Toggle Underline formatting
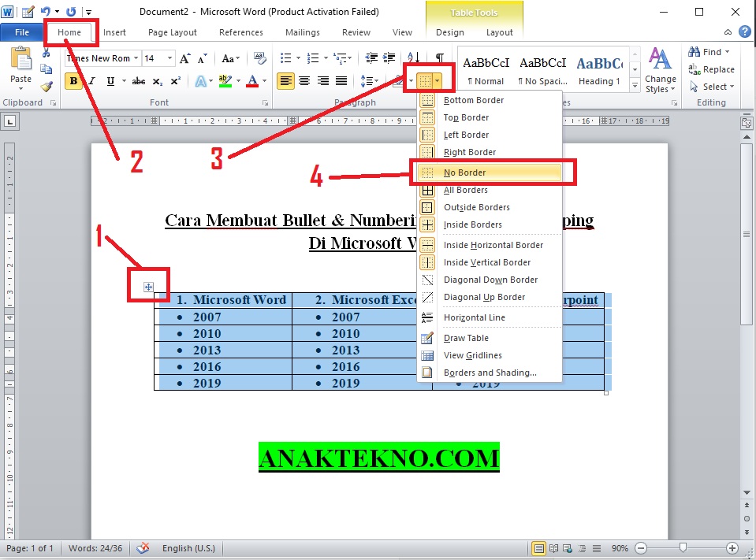Image resolution: width=756 pixels, height=560 pixels. tap(110, 81)
